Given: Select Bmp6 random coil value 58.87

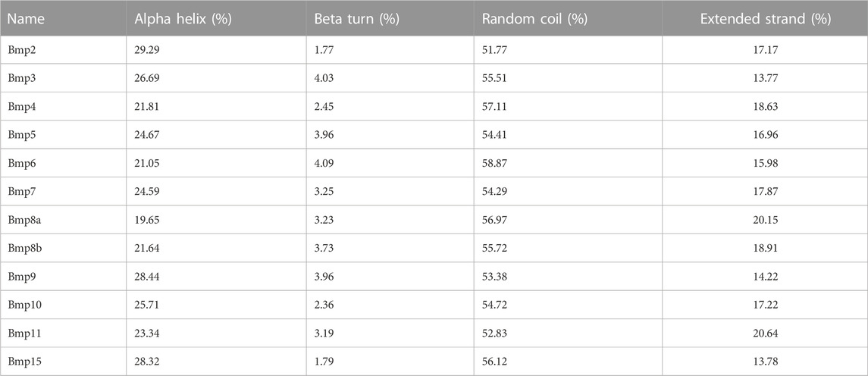Looking at the screenshot, I should (x=494, y=163).
